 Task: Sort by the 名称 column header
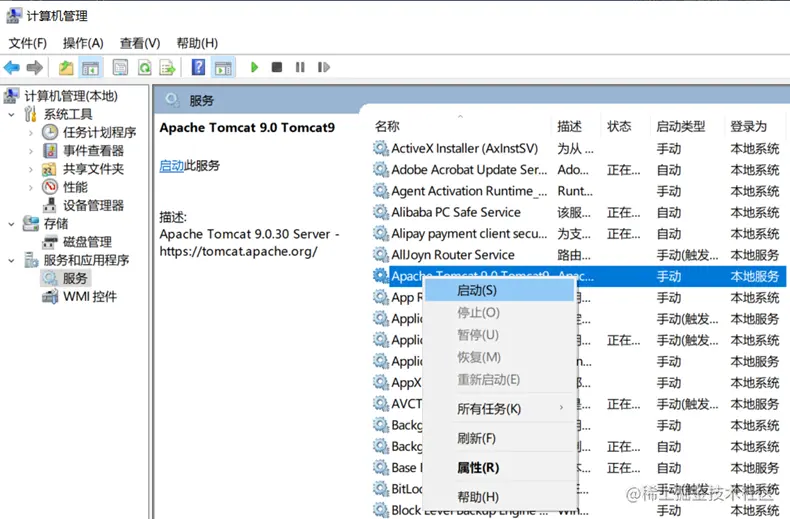click(x=387, y=126)
